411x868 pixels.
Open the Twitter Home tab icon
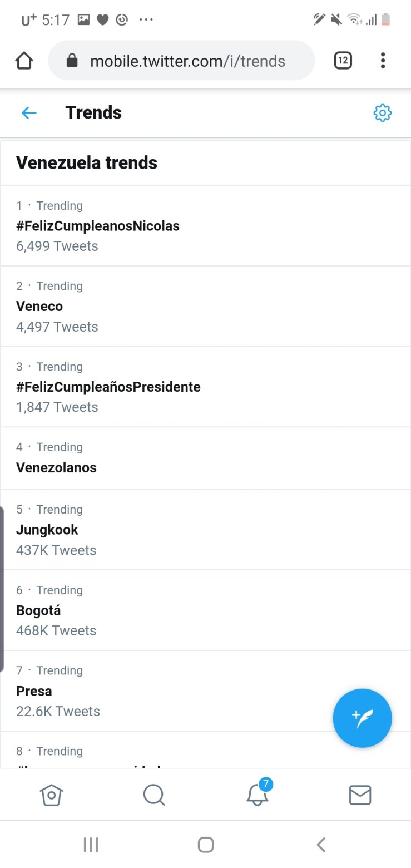click(52, 795)
